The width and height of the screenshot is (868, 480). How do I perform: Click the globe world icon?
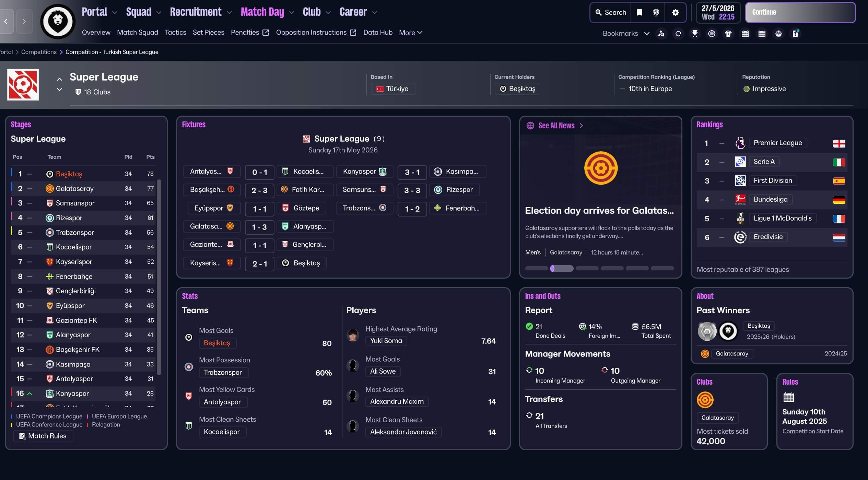[x=656, y=13]
